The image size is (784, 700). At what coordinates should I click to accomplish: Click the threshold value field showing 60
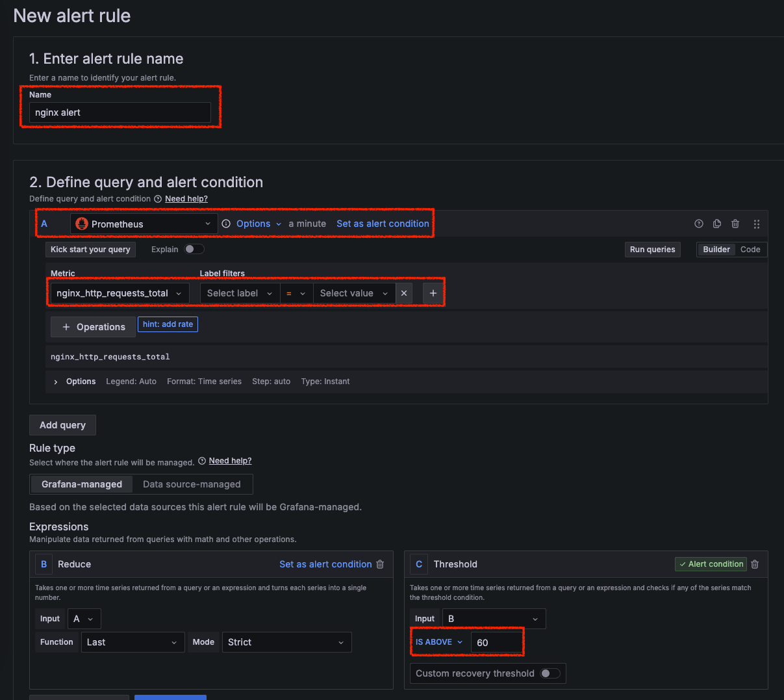click(x=496, y=642)
